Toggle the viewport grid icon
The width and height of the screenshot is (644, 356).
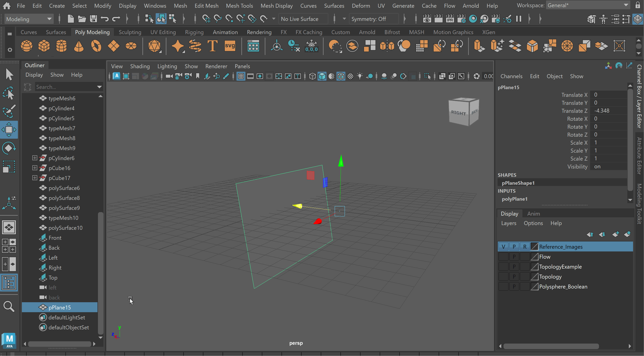coord(241,76)
